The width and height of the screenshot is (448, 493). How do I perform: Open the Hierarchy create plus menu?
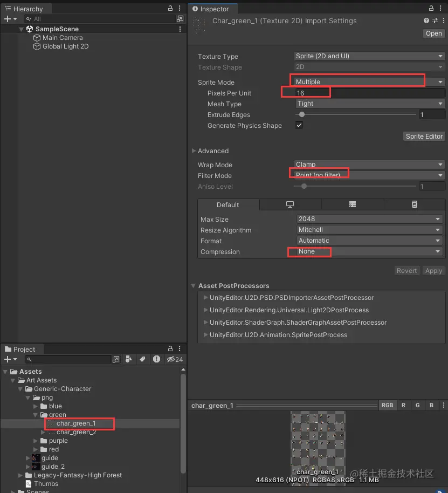(x=10, y=19)
